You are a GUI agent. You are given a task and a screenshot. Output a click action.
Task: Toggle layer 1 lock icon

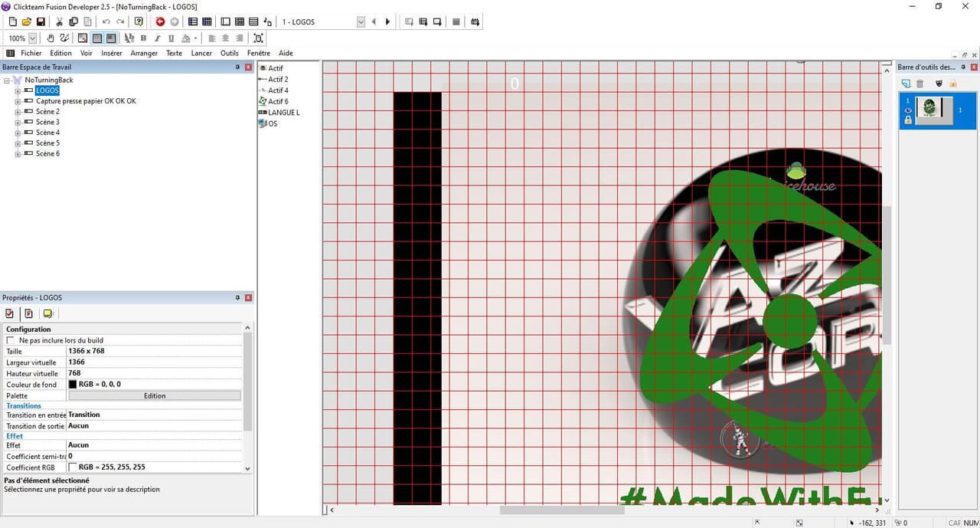908,120
